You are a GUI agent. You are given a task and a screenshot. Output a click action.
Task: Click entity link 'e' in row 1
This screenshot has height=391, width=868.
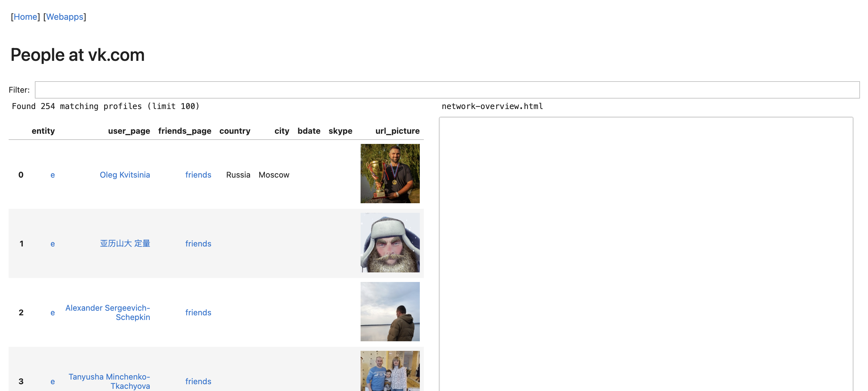pyautogui.click(x=52, y=244)
